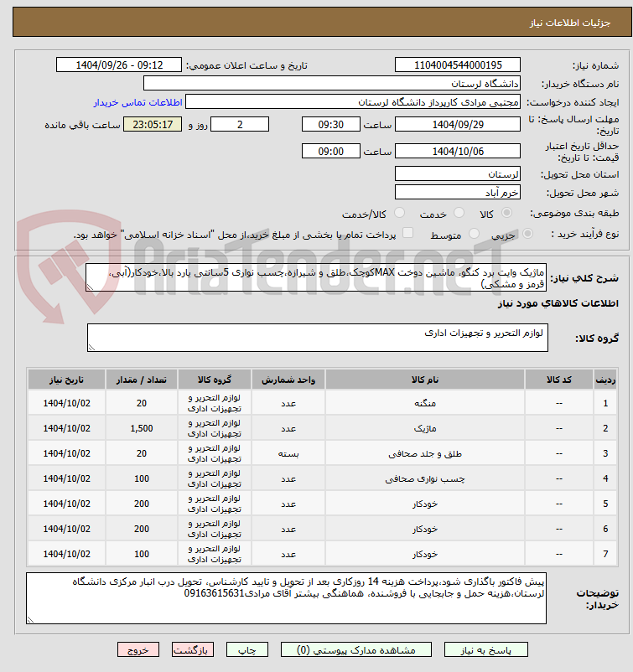Click the ردیف column header
Screen dimensions: 633x672
click(605, 380)
